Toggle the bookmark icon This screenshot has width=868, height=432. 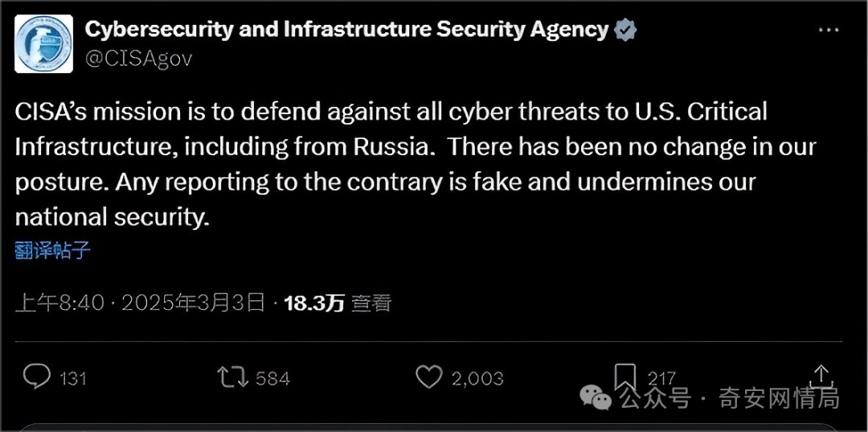point(625,377)
